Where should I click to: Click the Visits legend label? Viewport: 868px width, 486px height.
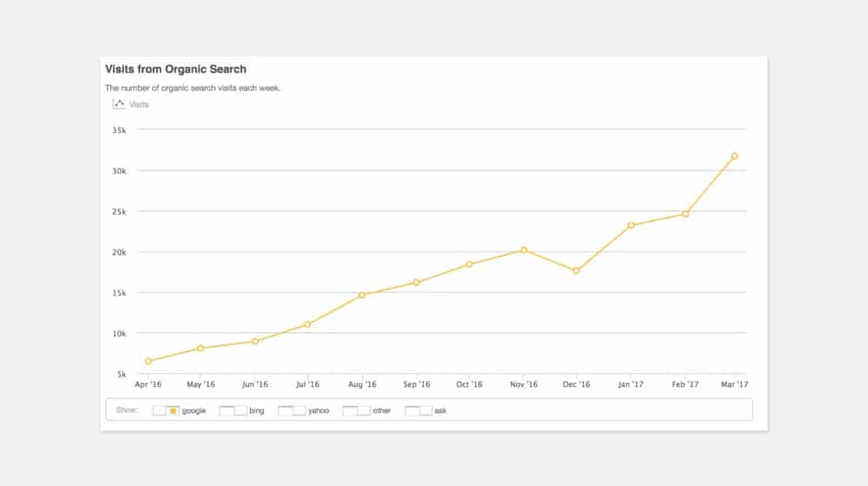[139, 104]
